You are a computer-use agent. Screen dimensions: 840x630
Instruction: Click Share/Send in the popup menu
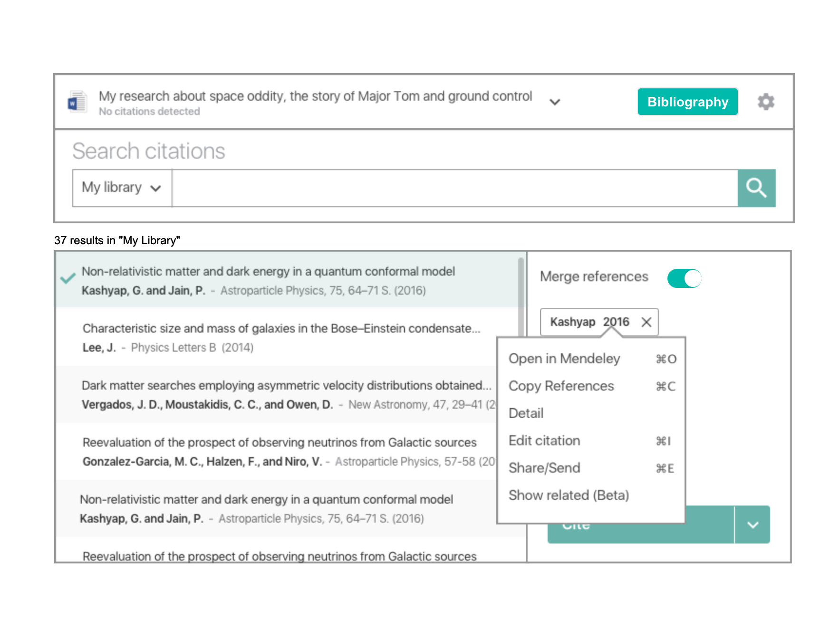[x=544, y=468]
